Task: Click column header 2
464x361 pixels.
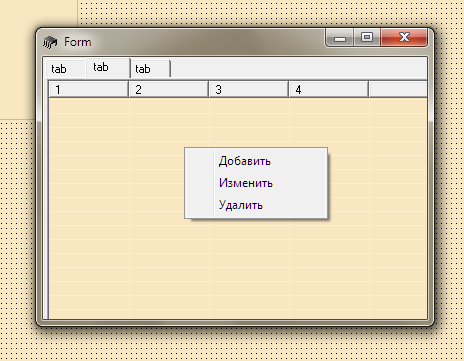Action: pyautogui.click(x=169, y=89)
